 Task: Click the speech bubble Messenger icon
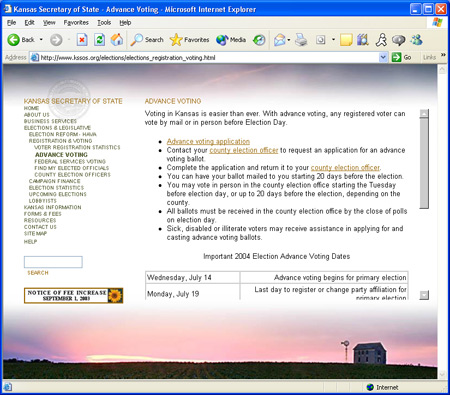(x=398, y=40)
